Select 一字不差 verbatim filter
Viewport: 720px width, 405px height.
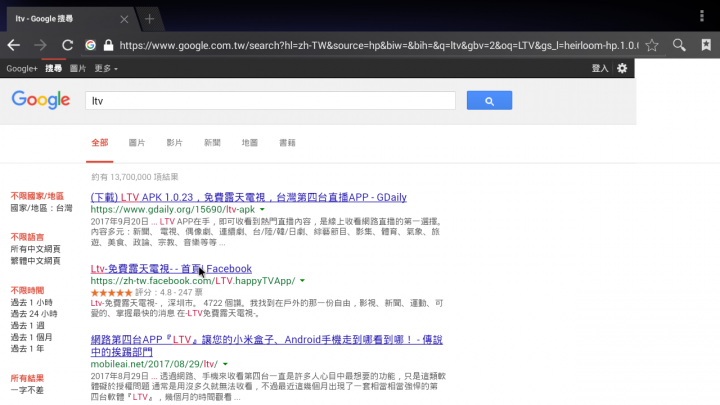point(27,390)
